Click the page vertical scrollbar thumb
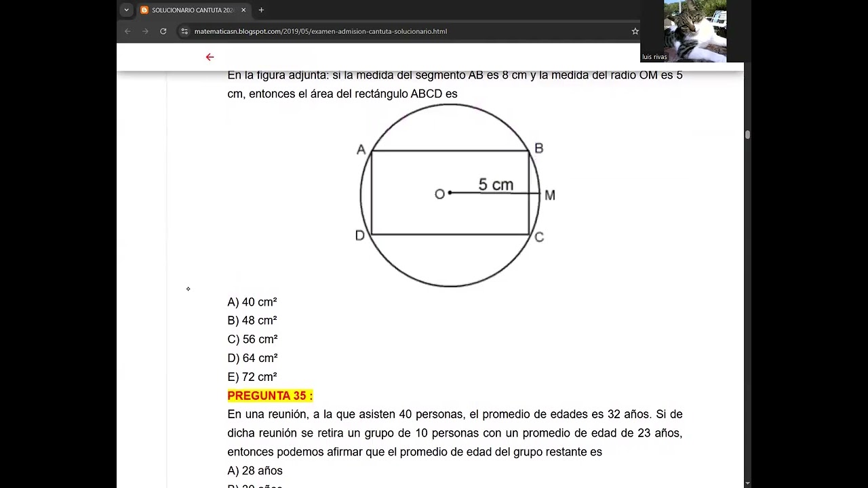This screenshot has height=488, width=868. pyautogui.click(x=747, y=135)
